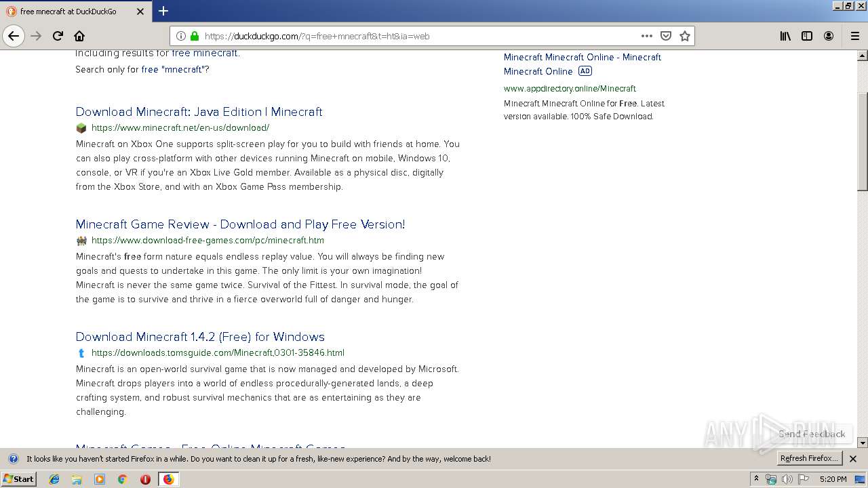Launch Opera from taskbar

pos(145,479)
